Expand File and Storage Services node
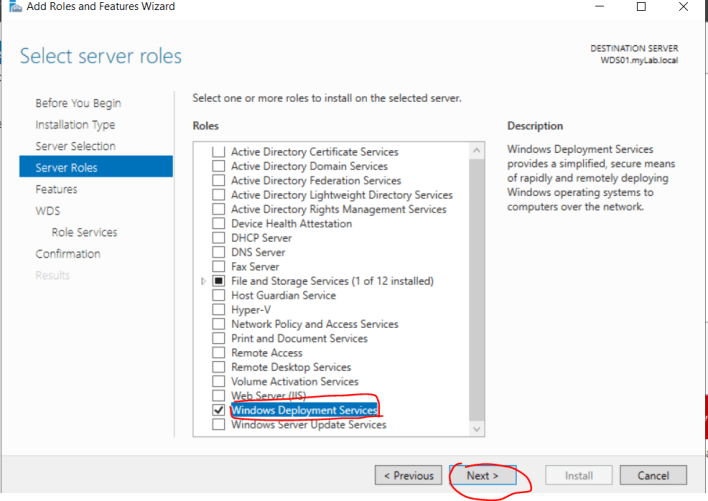This screenshot has height=501, width=708. point(203,281)
